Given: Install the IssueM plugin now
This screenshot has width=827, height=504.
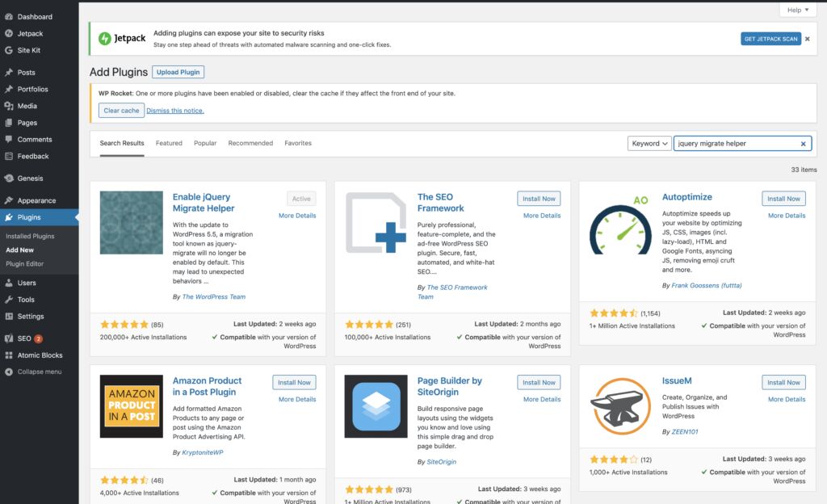Looking at the screenshot, I should pyautogui.click(x=783, y=382).
